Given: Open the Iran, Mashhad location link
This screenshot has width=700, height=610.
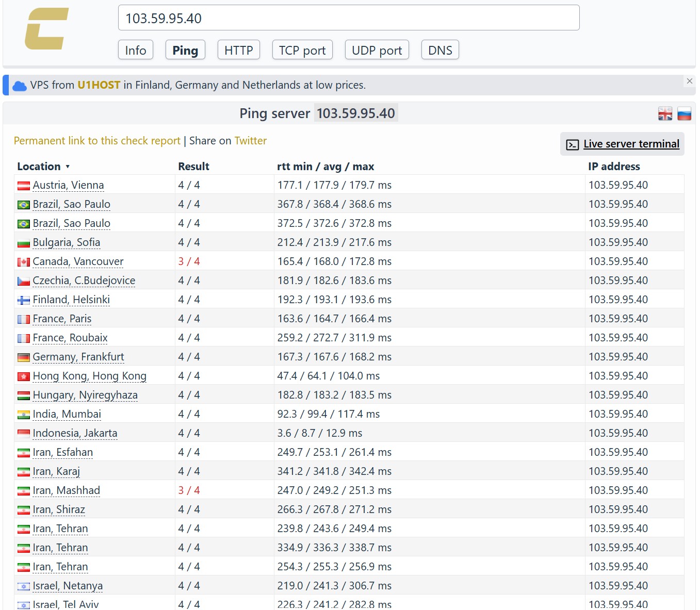Looking at the screenshot, I should (67, 490).
